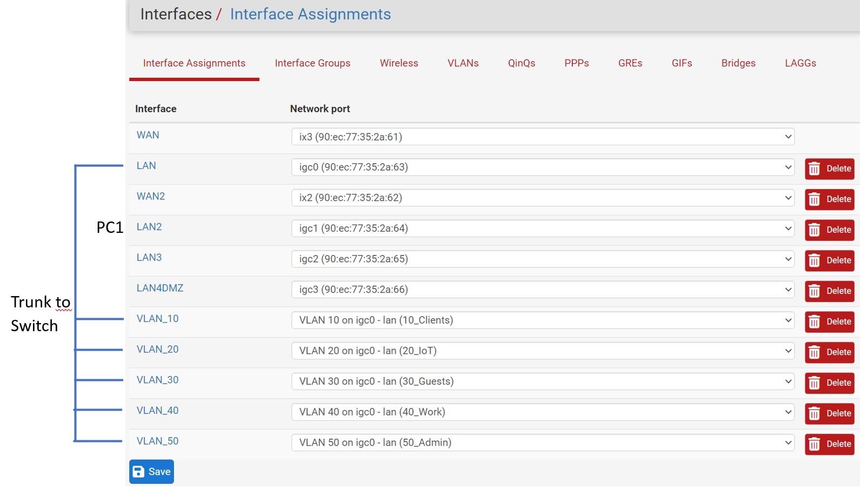Open the LAN2 network port dropdown igc1
Screen dimensions: 868x503
[543, 229]
